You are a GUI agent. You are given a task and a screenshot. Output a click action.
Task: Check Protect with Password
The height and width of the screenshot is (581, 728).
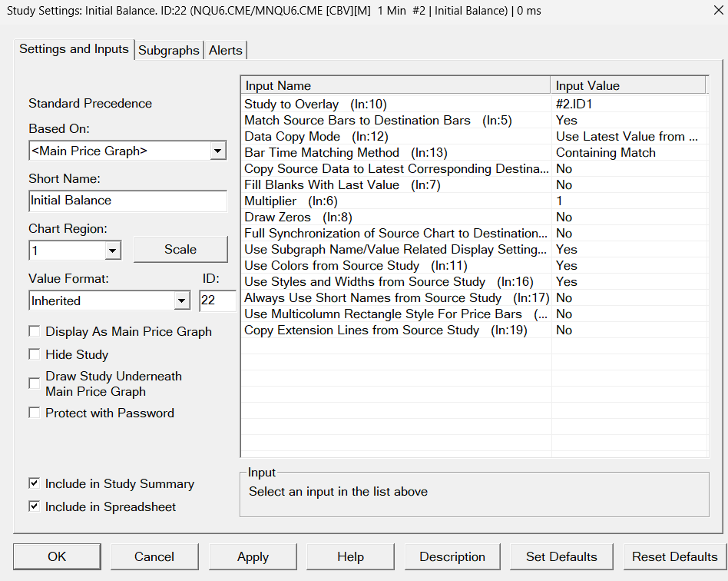pyautogui.click(x=35, y=413)
